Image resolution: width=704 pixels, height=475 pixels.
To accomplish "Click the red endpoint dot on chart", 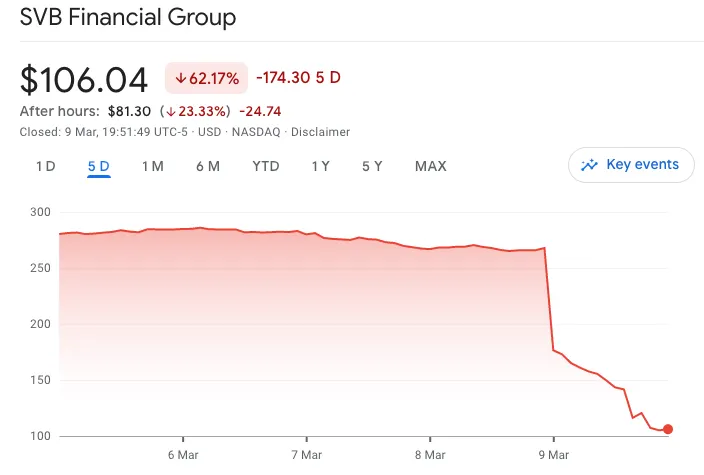I will 667,429.
